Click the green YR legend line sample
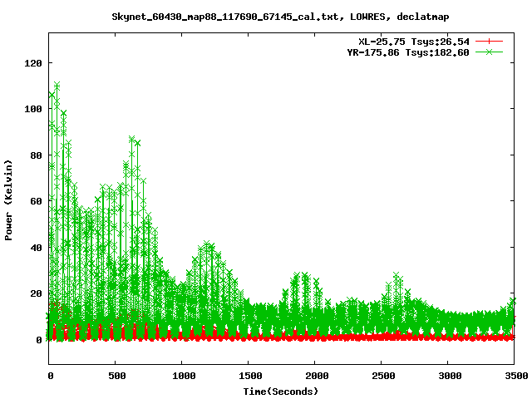532x399 pixels. pos(489,52)
